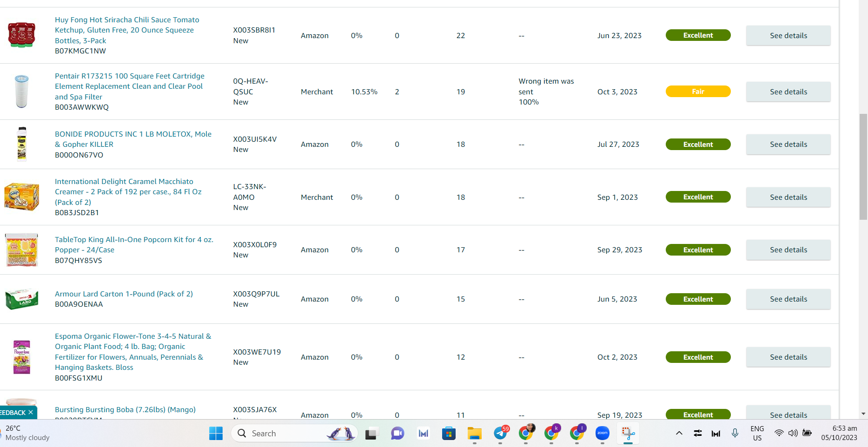
Task: Click BONIDE Moletox product thumbnail
Action: [x=21, y=144]
